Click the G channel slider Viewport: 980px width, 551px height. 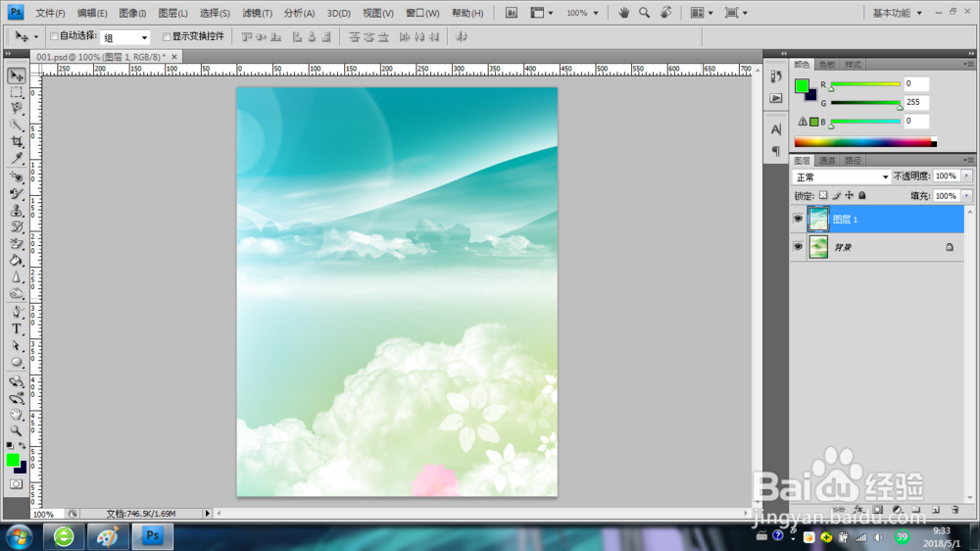(x=865, y=103)
